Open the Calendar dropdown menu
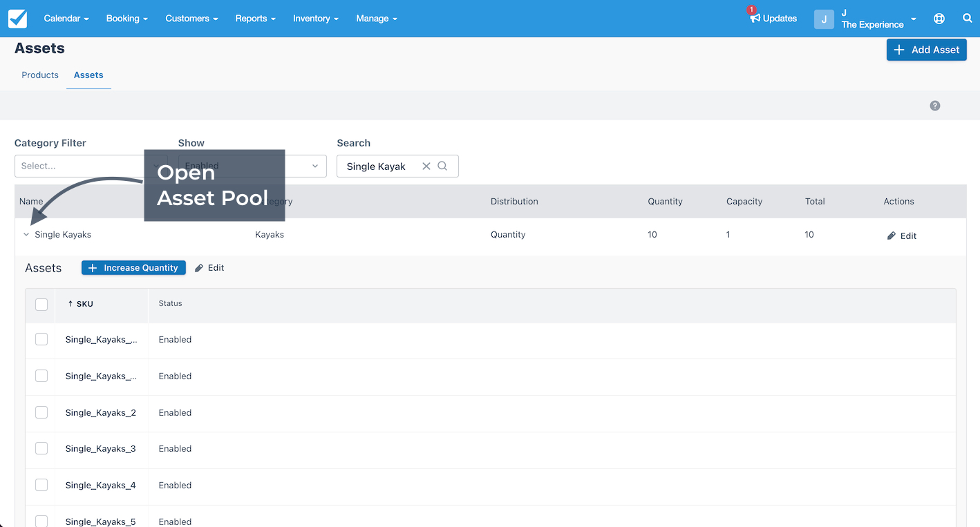Screen dimensions: 980x527 click(66, 19)
